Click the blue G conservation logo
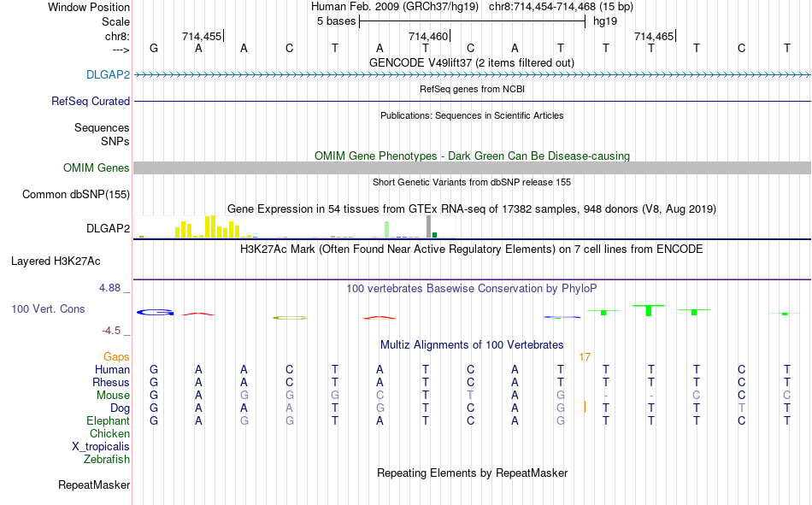The image size is (812, 505). [155, 312]
